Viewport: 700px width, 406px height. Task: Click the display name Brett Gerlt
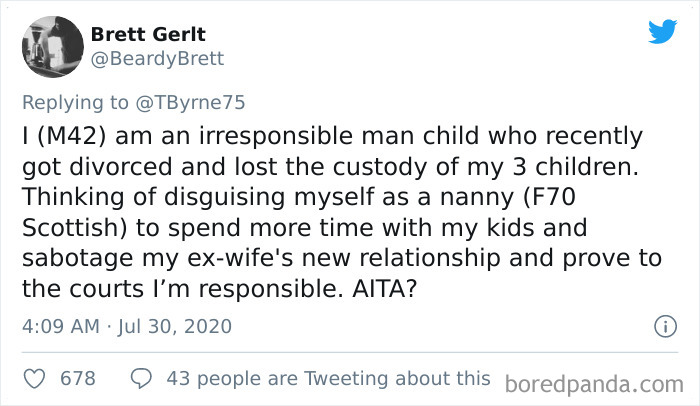[146, 33]
